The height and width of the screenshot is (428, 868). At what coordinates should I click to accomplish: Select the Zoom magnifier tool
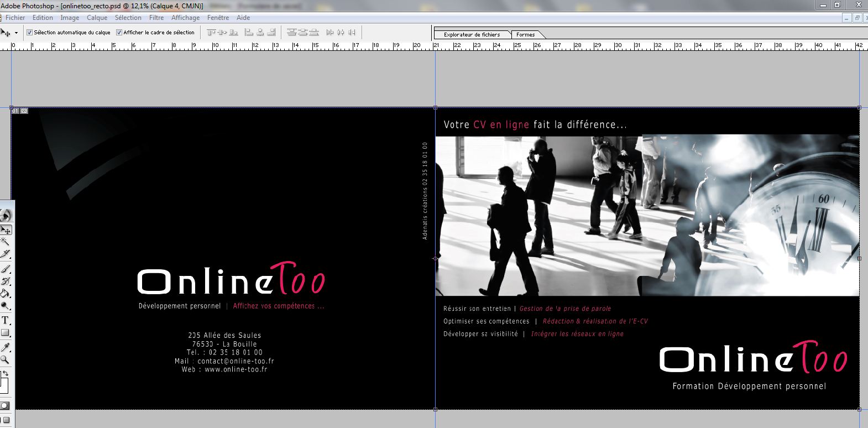click(5, 360)
